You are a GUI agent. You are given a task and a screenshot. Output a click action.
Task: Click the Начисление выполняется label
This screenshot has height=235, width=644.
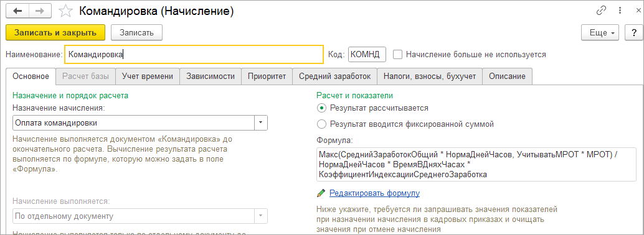pos(61,201)
